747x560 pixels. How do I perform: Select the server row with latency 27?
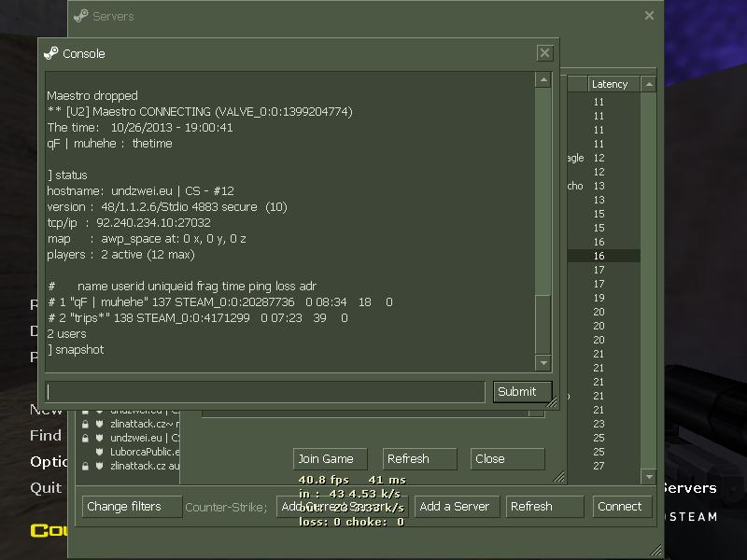pos(604,466)
